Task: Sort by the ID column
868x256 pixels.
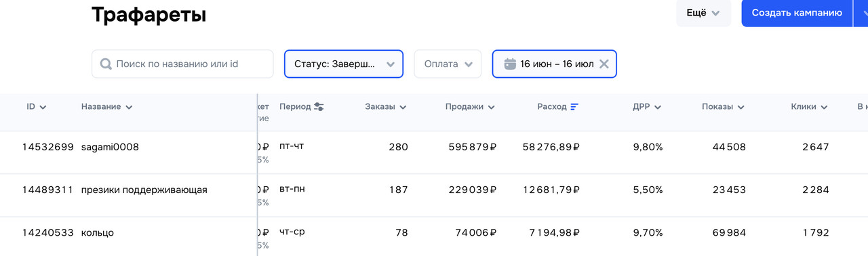Action: 37,107
